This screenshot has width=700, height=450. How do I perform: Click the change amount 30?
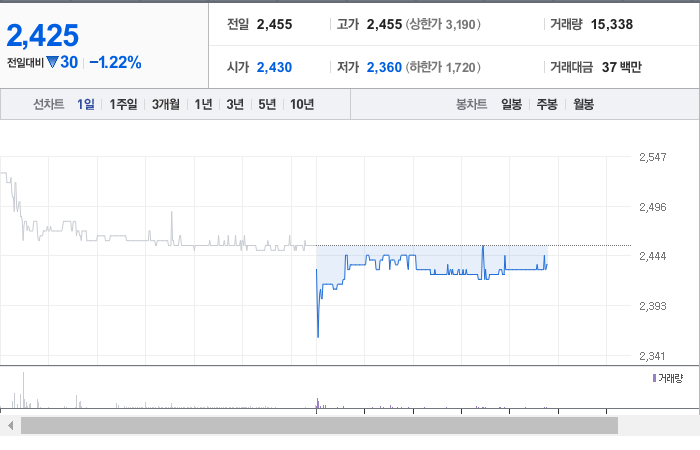(69, 62)
